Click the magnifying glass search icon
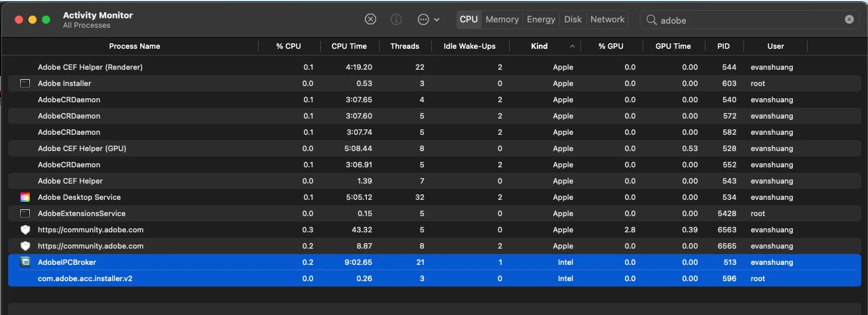The width and height of the screenshot is (868, 315). (651, 20)
